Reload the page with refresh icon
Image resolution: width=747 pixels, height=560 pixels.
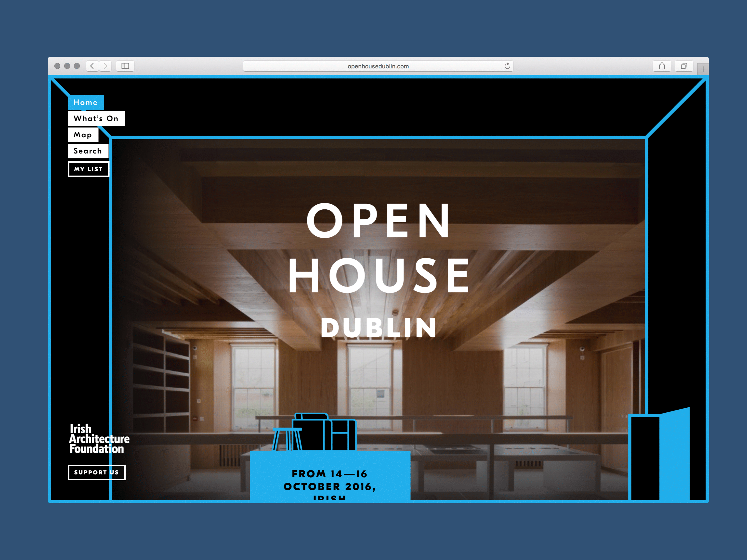(x=507, y=66)
